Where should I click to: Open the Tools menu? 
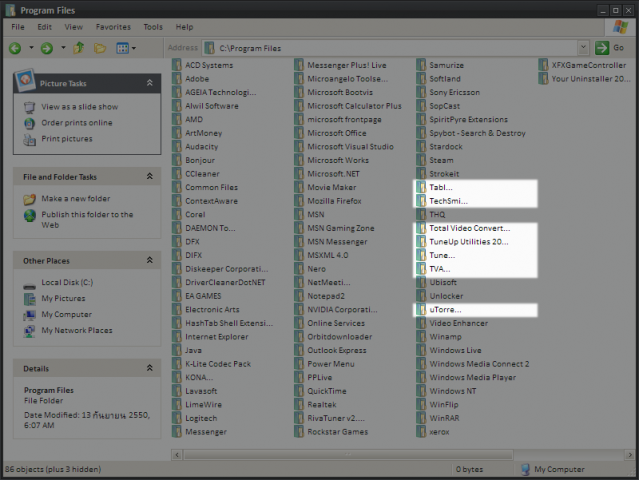click(x=153, y=27)
